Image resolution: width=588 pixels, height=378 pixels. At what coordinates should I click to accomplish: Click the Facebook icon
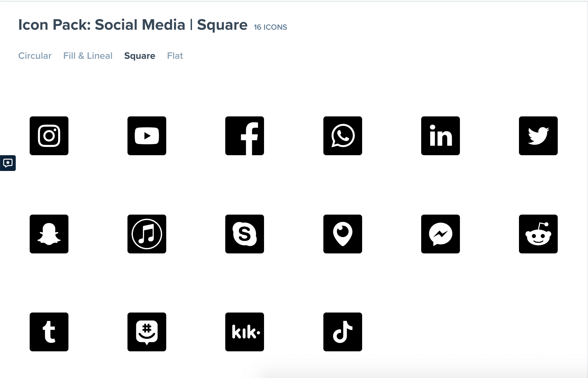click(245, 136)
